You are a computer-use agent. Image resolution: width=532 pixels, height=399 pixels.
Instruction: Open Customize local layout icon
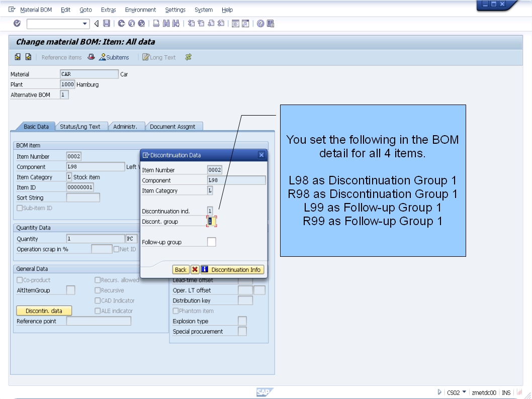[271, 24]
